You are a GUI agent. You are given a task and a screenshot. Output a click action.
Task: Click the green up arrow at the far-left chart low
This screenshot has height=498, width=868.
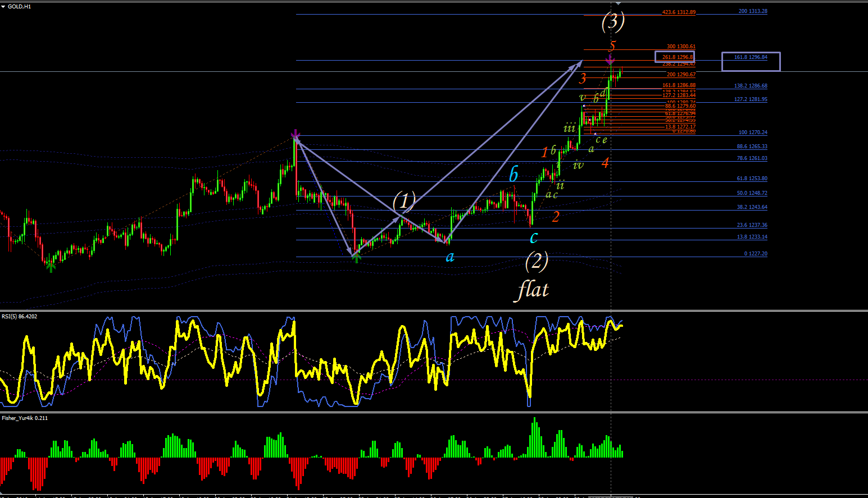51,267
